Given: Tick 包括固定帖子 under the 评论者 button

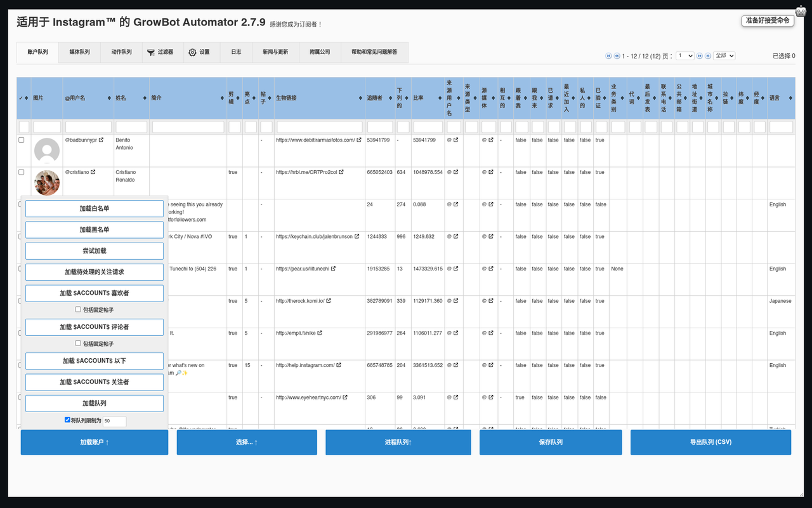Looking at the screenshot, I should (x=78, y=343).
